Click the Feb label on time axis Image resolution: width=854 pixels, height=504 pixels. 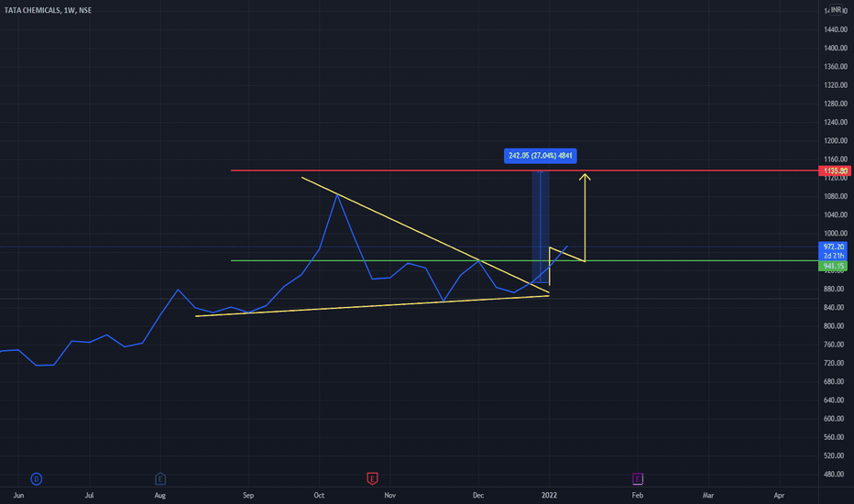click(x=637, y=495)
